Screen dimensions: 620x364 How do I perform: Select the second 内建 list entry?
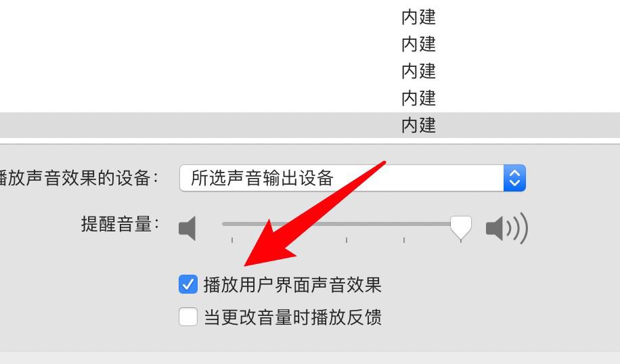click(x=419, y=44)
